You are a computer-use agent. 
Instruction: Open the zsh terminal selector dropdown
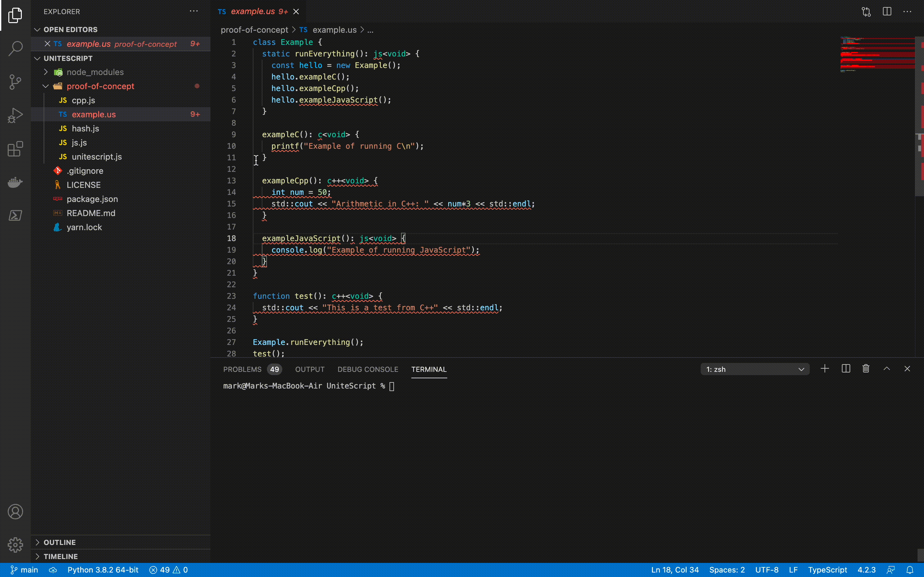coord(755,369)
